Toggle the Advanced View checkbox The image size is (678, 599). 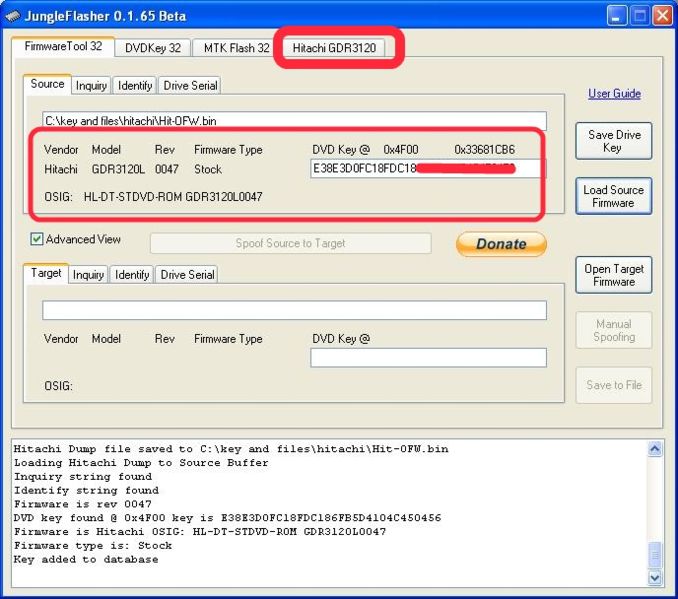coord(37,239)
